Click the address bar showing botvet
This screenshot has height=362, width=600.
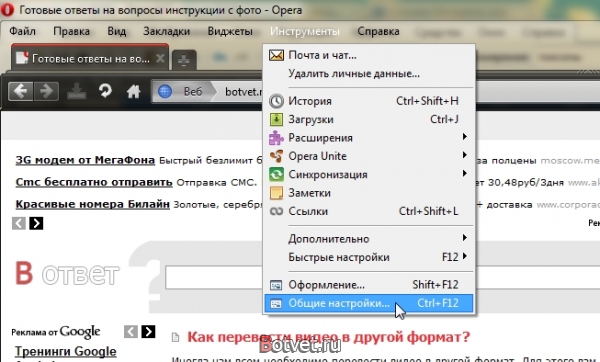[244, 91]
